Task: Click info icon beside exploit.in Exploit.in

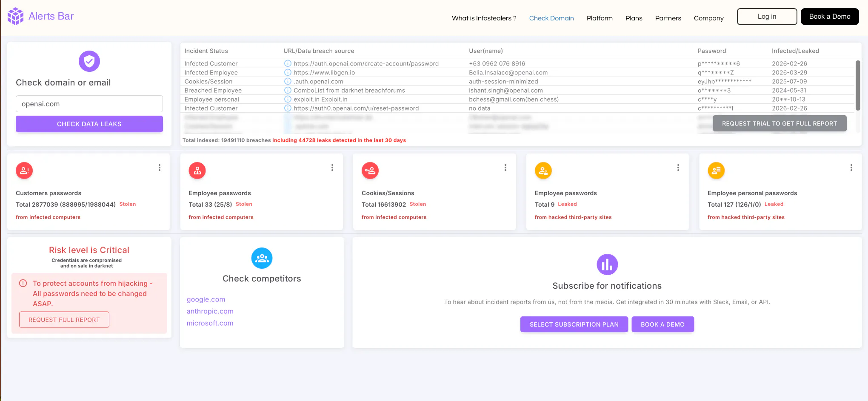Action: coord(288,99)
